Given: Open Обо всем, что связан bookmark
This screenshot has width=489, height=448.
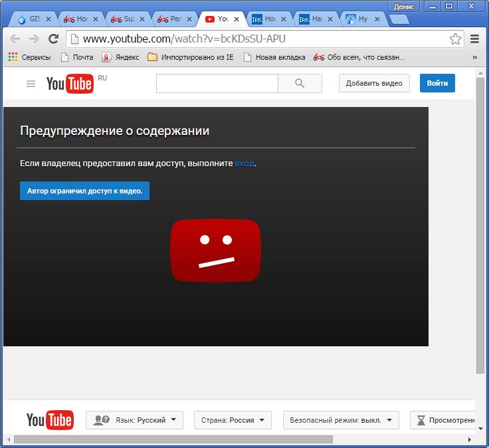Looking at the screenshot, I should coord(359,57).
